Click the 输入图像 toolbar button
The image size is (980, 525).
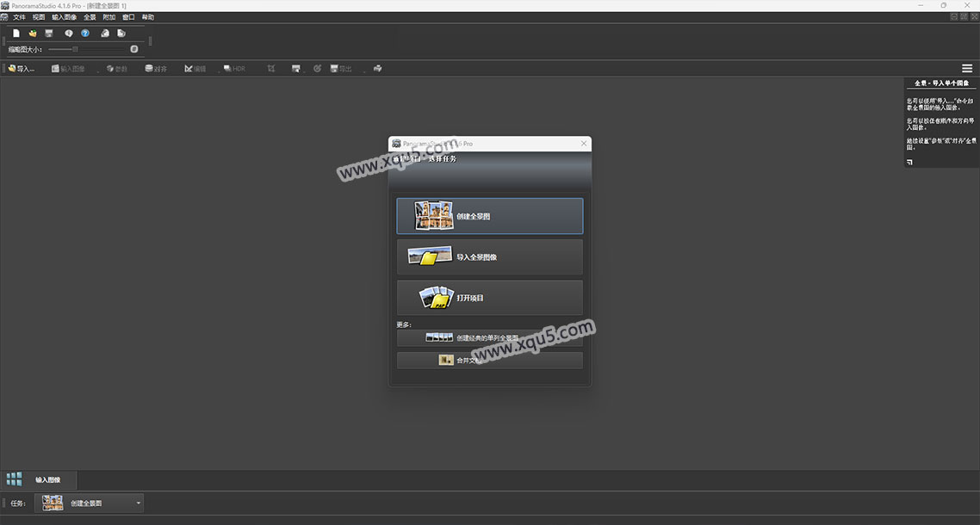[68, 69]
